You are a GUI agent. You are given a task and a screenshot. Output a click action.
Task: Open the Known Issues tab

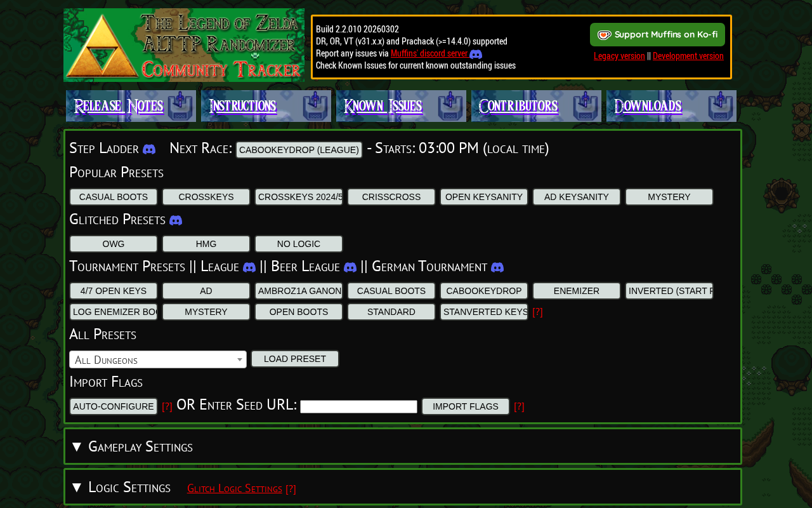(x=401, y=106)
